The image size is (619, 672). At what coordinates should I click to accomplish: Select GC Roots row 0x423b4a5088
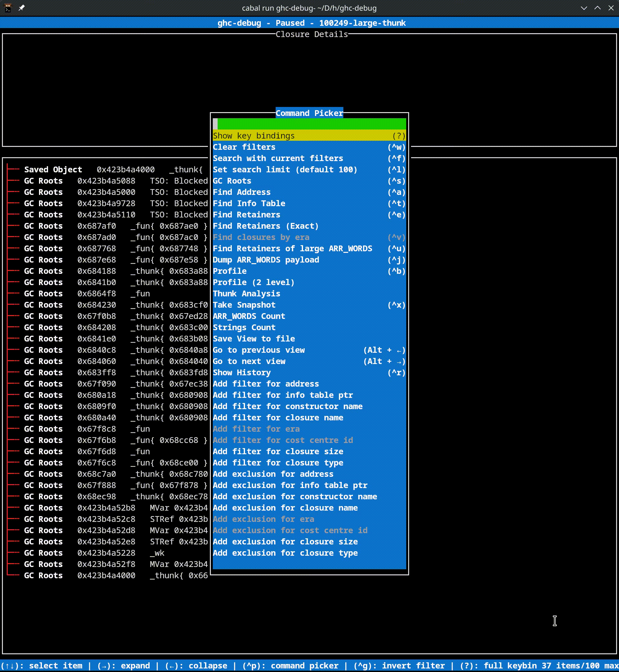click(x=107, y=181)
